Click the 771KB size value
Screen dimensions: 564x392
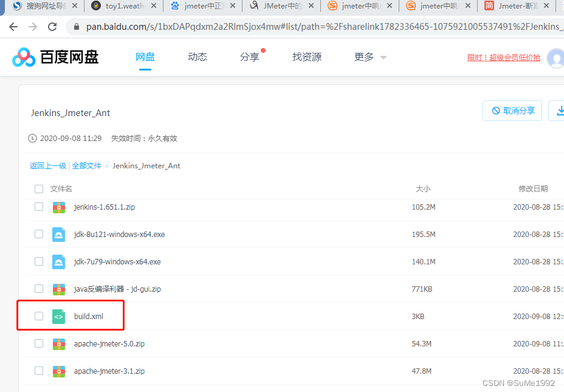click(422, 289)
